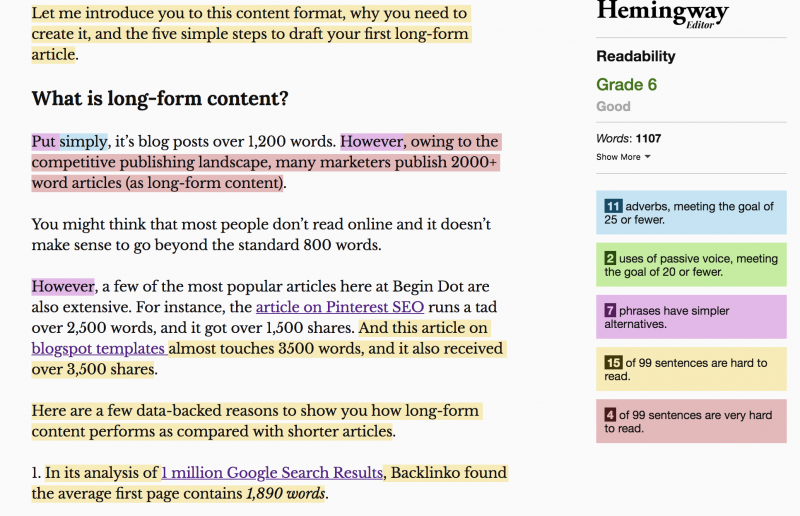Select the green passive voice card
Screen dimensions: 800x516
click(x=691, y=265)
